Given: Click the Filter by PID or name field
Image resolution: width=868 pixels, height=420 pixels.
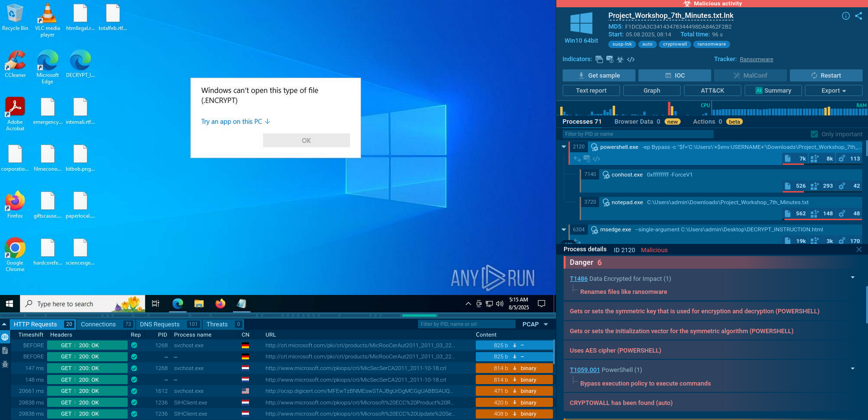Looking at the screenshot, I should pyautogui.click(x=638, y=134).
